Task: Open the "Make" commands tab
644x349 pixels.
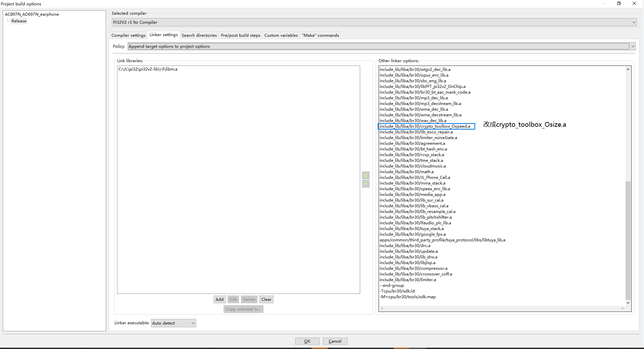Action: tap(320, 35)
